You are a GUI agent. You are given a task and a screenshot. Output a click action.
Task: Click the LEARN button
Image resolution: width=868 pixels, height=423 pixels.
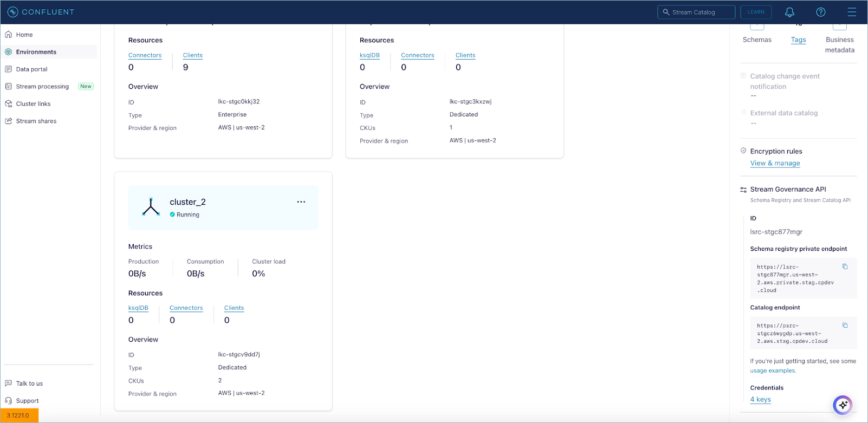click(x=756, y=12)
